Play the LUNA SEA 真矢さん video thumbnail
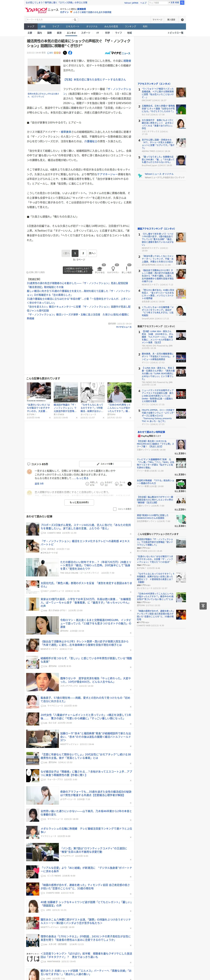Screen dimensions: 210x980 click(181, 335)
